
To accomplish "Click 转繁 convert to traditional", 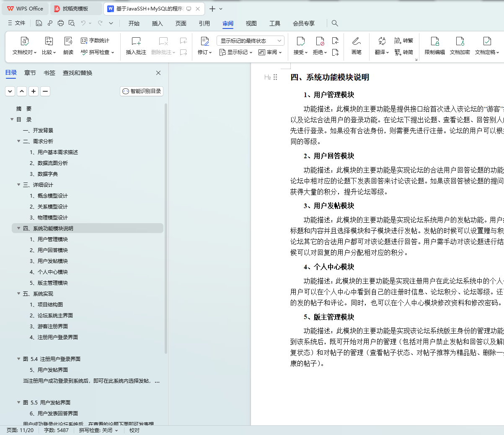I will (x=404, y=41).
